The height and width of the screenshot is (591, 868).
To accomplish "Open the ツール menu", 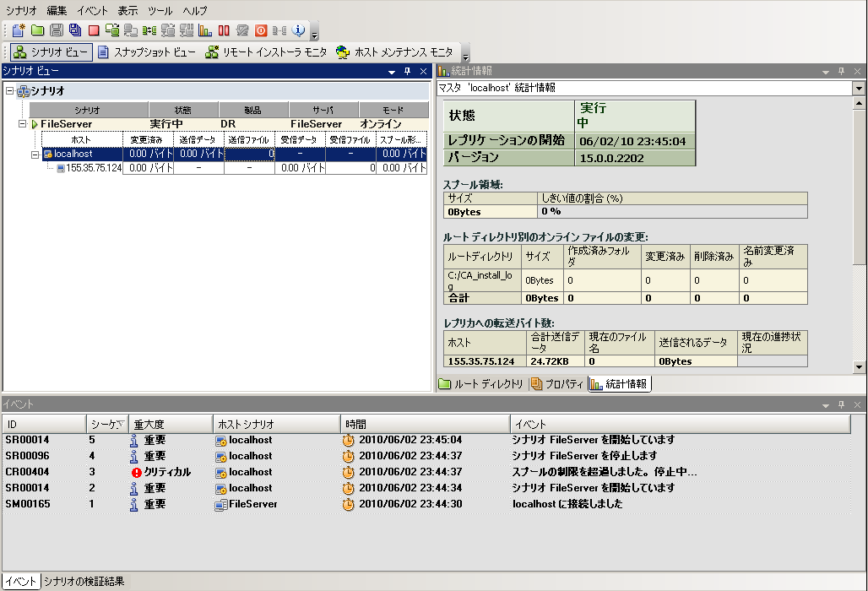I will coord(160,10).
